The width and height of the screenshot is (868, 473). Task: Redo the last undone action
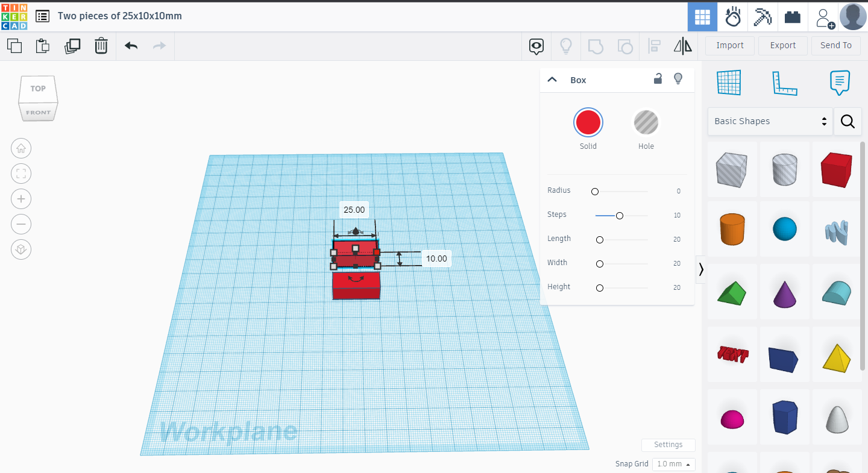(159, 46)
